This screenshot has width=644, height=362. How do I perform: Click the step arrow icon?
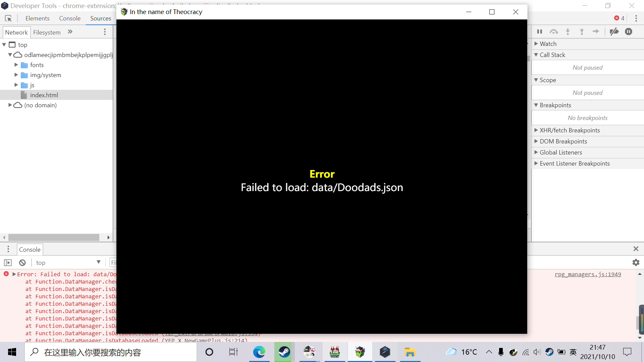[596, 32]
